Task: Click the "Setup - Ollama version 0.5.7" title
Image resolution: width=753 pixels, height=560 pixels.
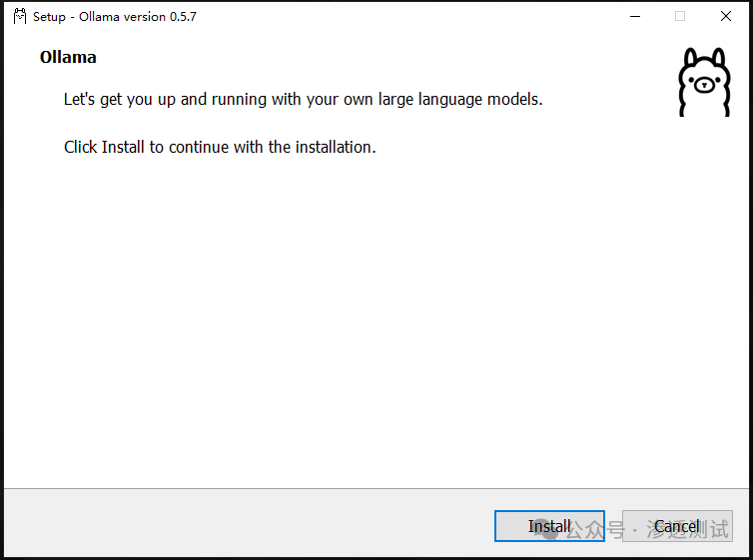Action: click(114, 17)
